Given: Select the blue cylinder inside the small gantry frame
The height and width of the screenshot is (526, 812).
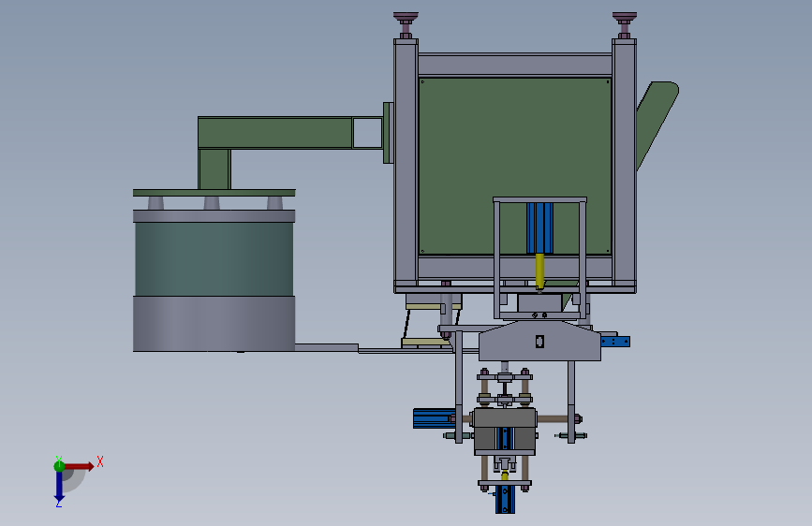Looking at the screenshot, I should (x=539, y=227).
